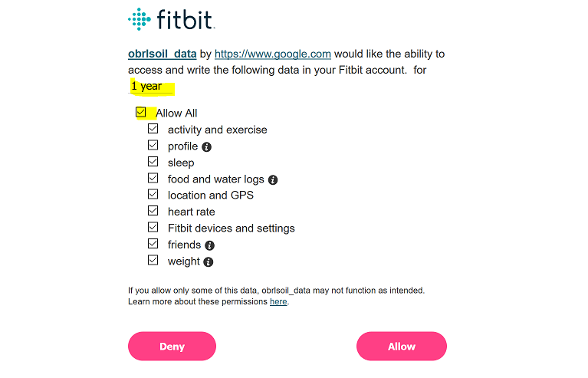Screen dimensions: 588x378
Task: Show info icon details for weight
Action: (208, 262)
